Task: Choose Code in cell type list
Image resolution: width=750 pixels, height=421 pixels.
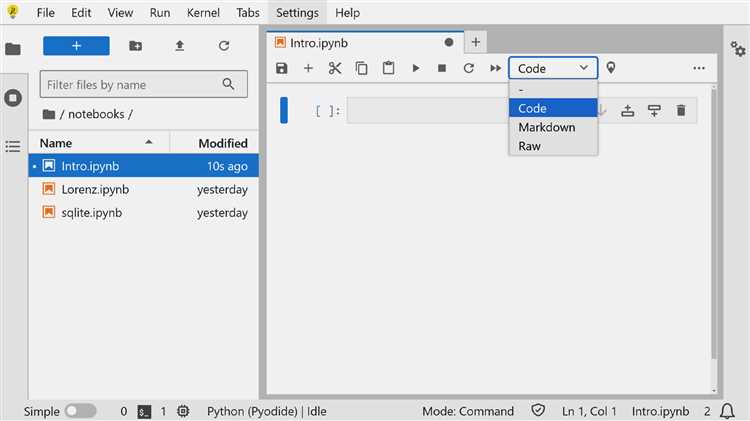Action: click(553, 108)
